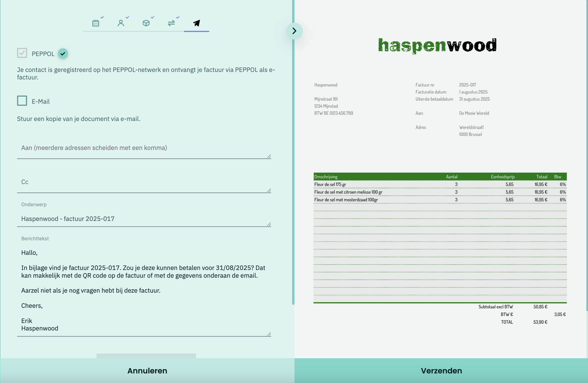Open the products box step tab
This screenshot has width=588, height=383.
pyautogui.click(x=146, y=23)
